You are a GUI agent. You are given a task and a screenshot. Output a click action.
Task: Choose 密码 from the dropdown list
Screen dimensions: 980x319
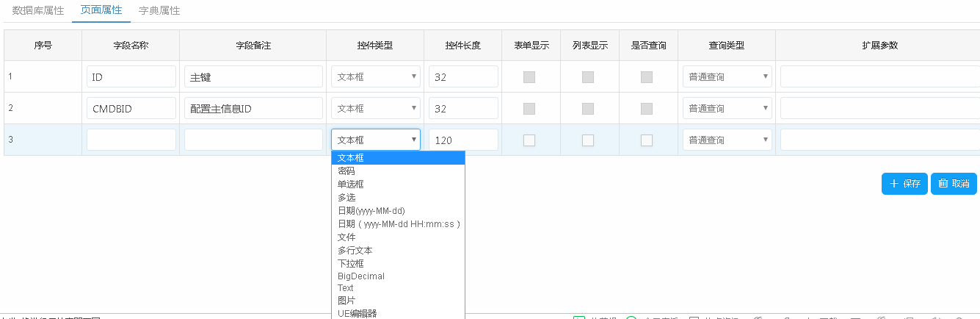(x=346, y=171)
